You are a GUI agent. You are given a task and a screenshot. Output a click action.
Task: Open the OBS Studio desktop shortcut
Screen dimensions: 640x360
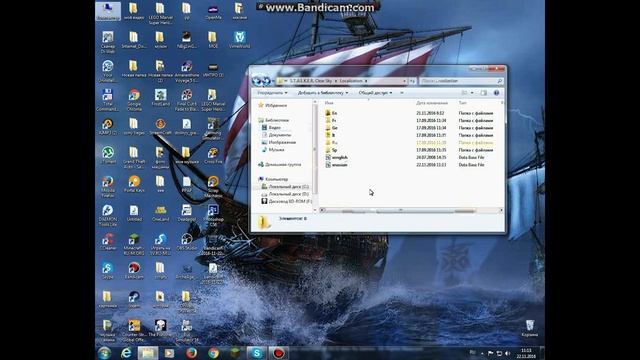(187, 242)
